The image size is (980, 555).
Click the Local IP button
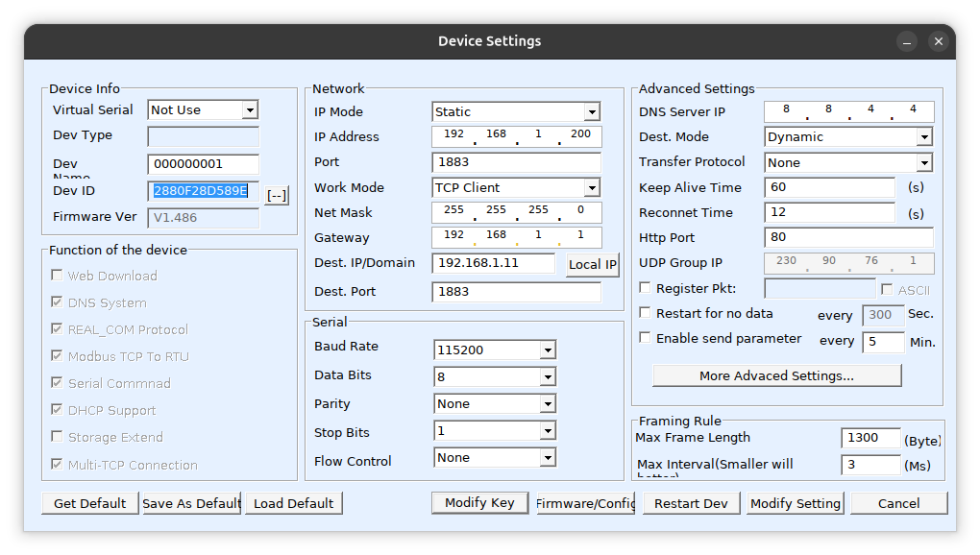(593, 265)
